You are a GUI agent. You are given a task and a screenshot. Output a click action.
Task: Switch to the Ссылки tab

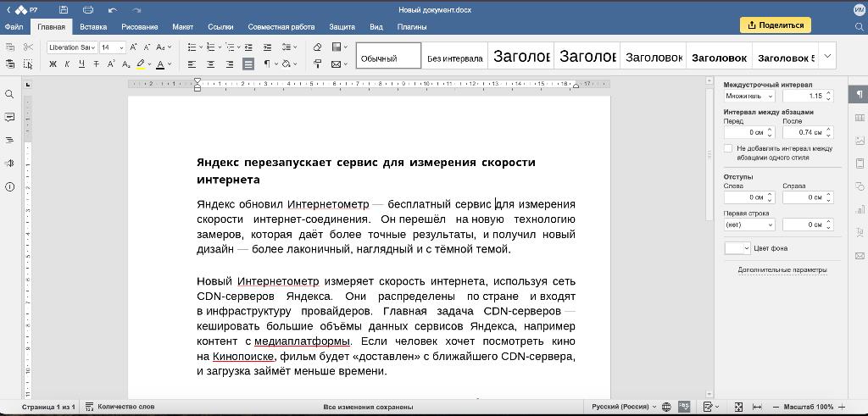tap(220, 26)
